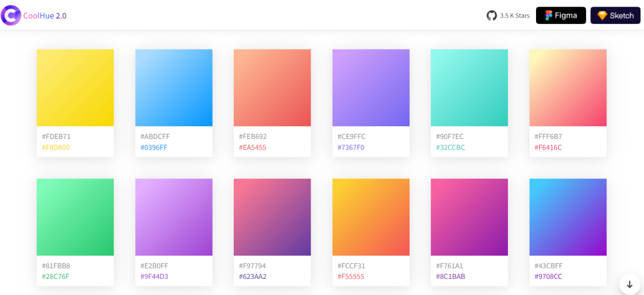Copy the #FFF6B7 hex code
Viewport: 644px width, 295px height.
click(x=549, y=136)
